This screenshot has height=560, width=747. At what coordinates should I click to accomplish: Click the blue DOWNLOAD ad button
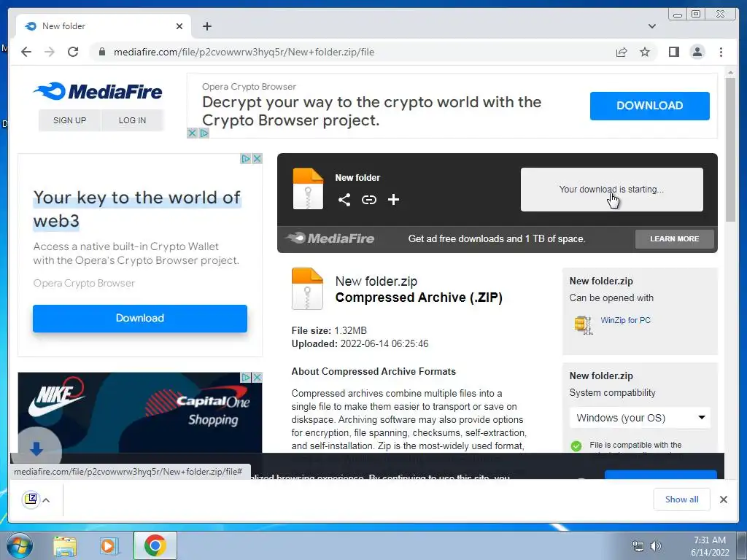pos(649,106)
